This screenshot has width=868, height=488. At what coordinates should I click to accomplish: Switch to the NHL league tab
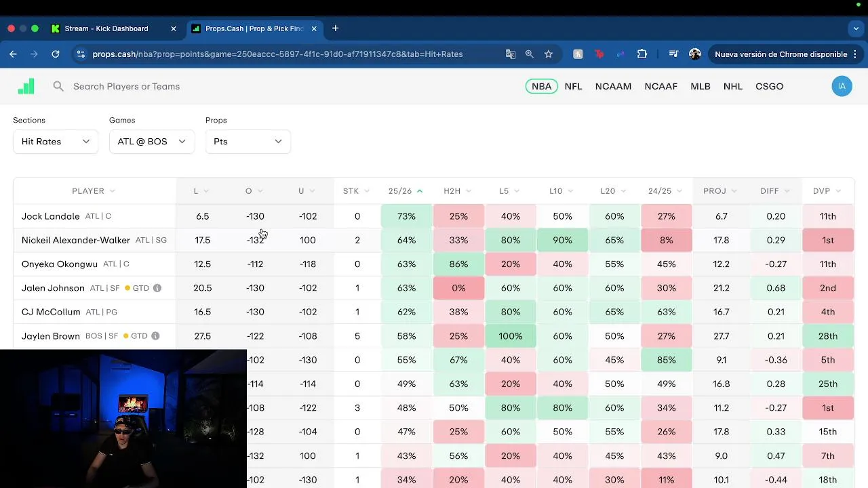(x=733, y=86)
